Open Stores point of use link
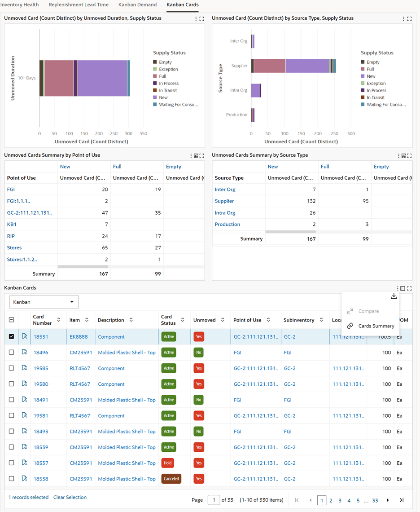This screenshot has width=420, height=512. 14,247
